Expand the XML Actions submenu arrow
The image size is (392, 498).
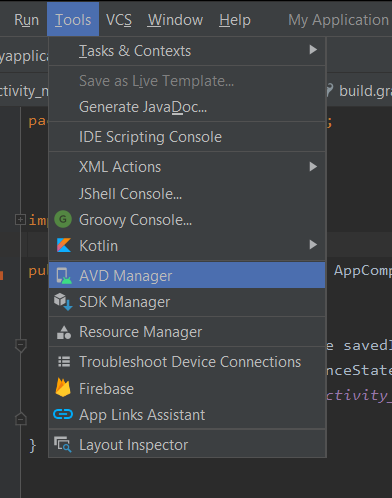tap(313, 166)
